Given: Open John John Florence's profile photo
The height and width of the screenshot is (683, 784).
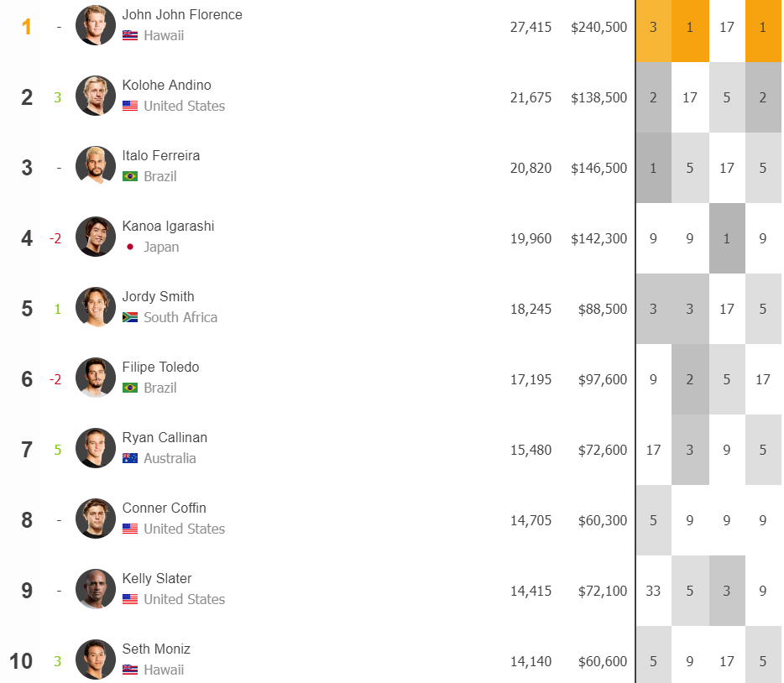Looking at the screenshot, I should tap(96, 25).
